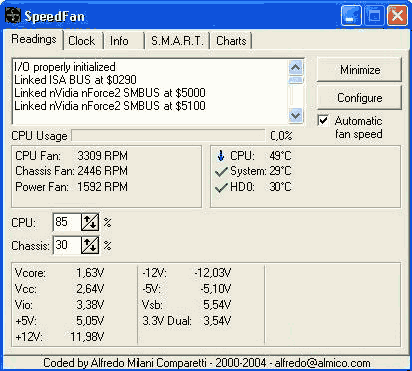Viewport: 412px width, 371px height.
Task: Click the 3.3V Dual 3,54V reading
Action: point(187,321)
